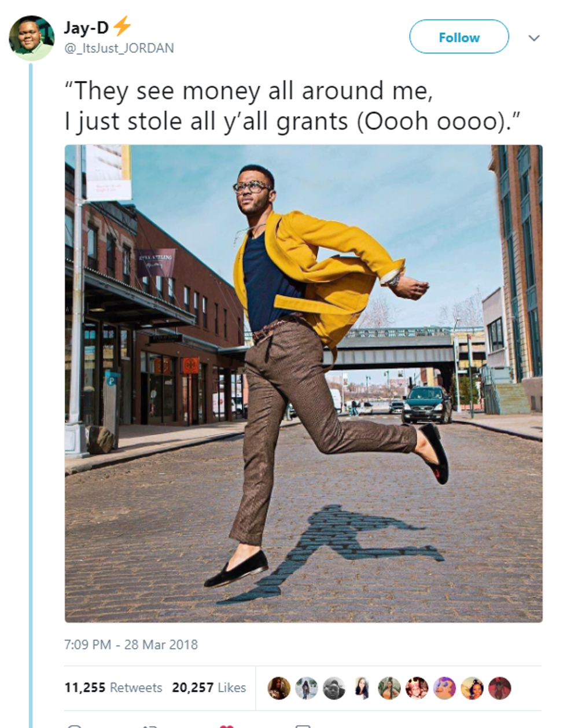
Task: Click the tweet text about stolen grants
Action: click(x=293, y=106)
